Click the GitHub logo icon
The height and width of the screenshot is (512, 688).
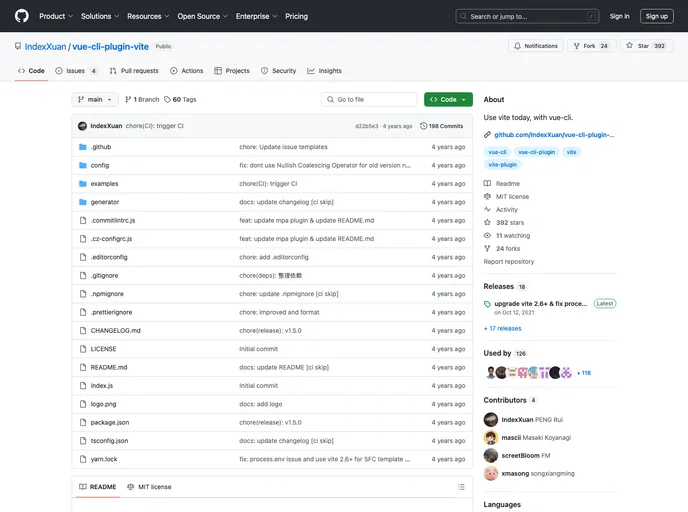[22, 16]
